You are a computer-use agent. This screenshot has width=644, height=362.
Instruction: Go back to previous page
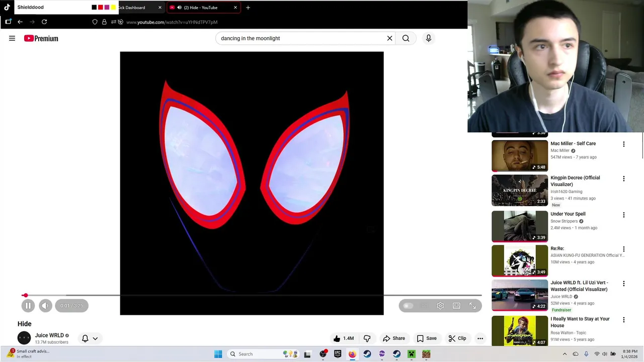pyautogui.click(x=20, y=22)
